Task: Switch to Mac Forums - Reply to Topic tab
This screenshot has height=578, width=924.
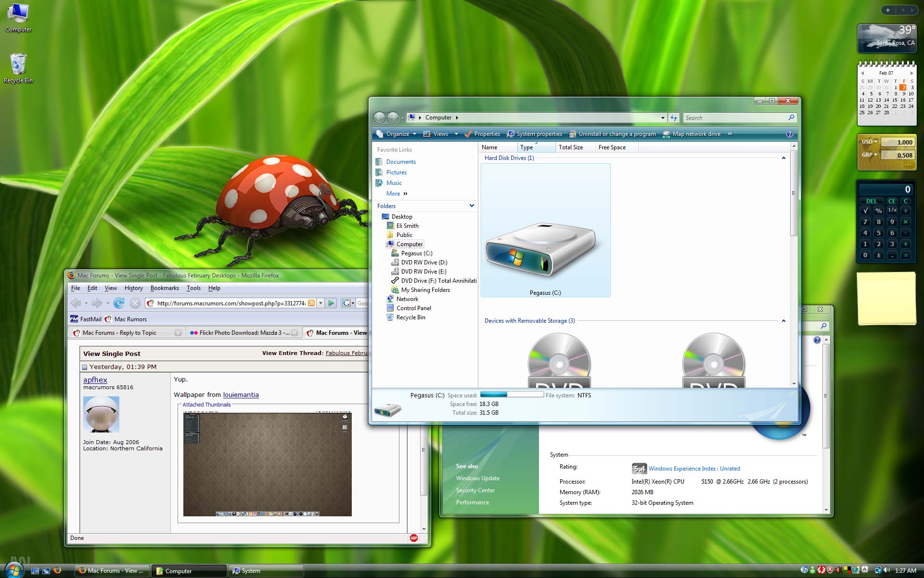Action: coord(127,333)
